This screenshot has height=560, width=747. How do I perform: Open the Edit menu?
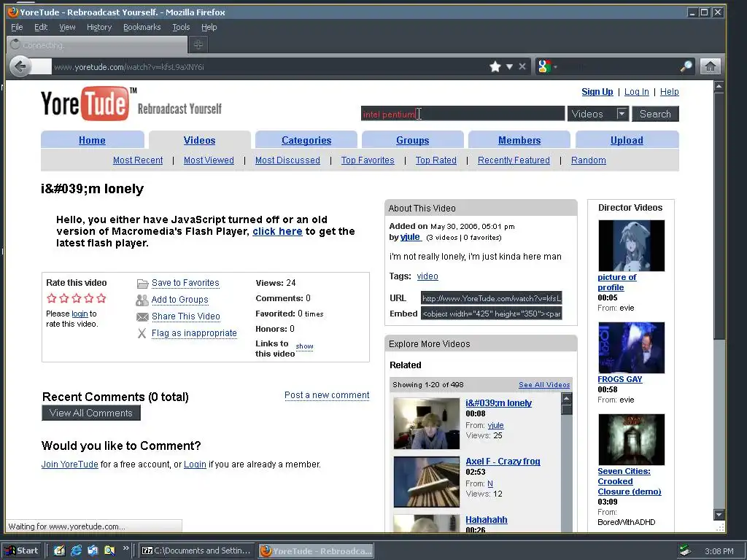[41, 27]
